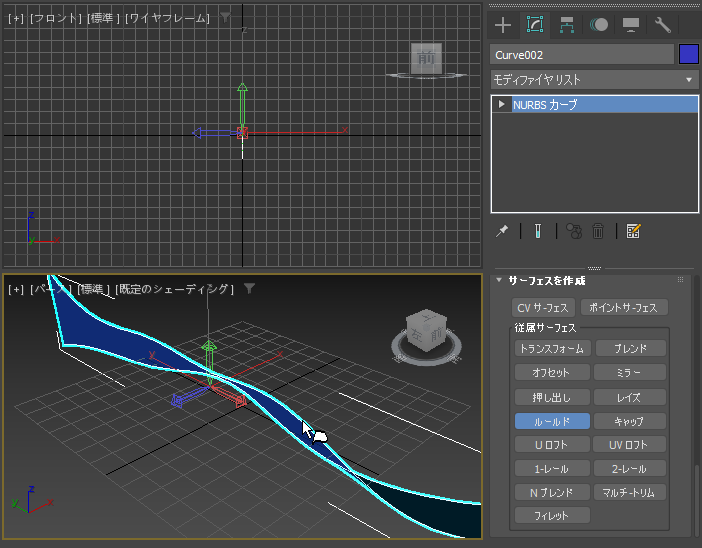Image resolution: width=702 pixels, height=548 pixels.
Task: Open Configure Modifier Sets icon
Action: click(633, 231)
